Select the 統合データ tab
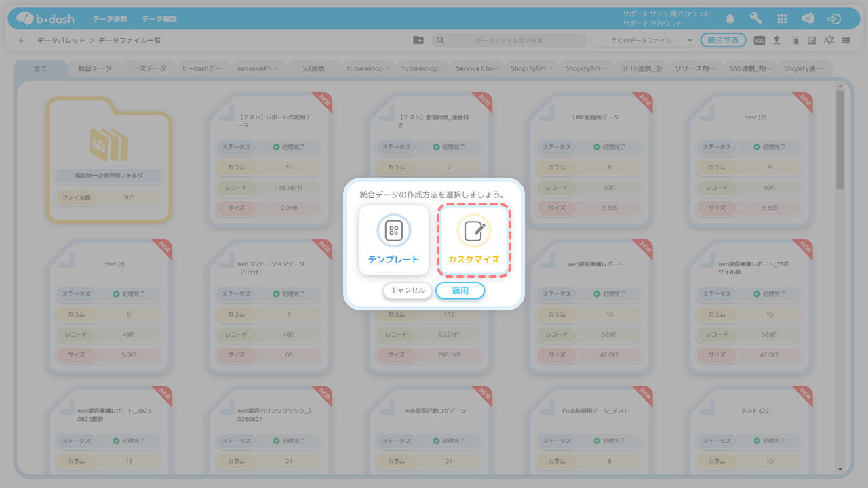 point(95,68)
